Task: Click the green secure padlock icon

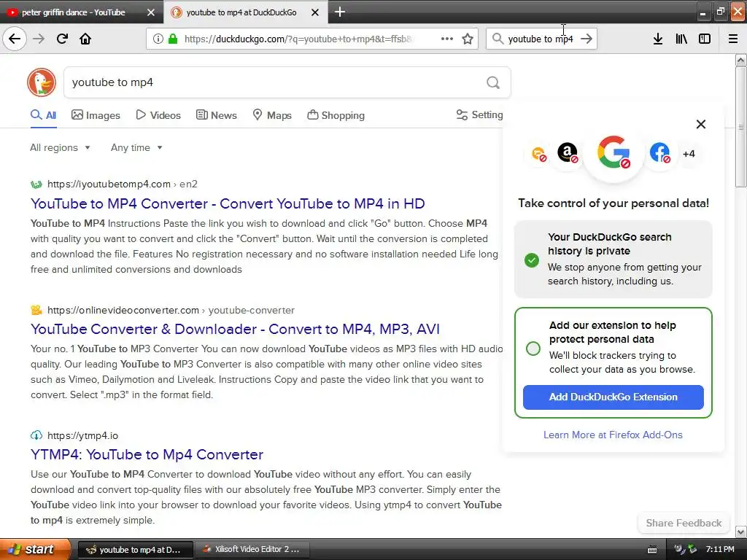Action: click(x=173, y=39)
